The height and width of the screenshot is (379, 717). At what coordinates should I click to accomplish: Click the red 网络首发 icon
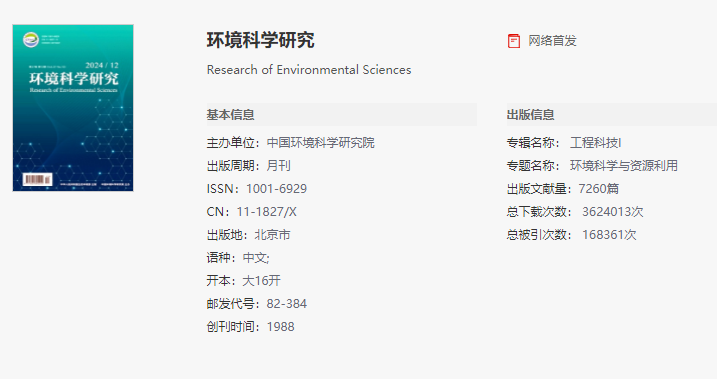[514, 41]
